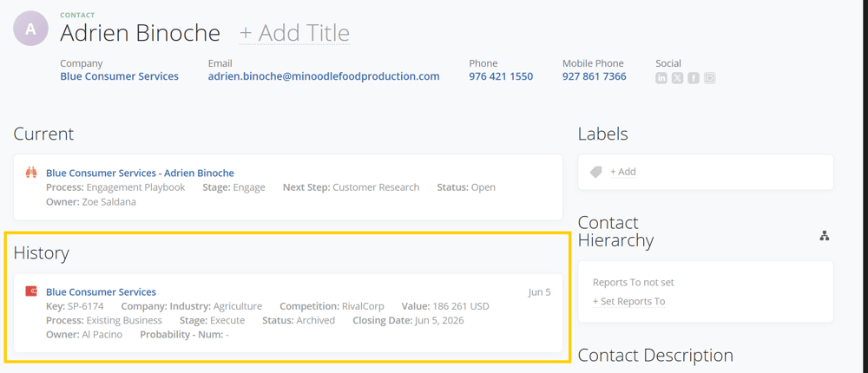Click Stage: Execute
Viewport: 868px width, 373px height.
pyautogui.click(x=212, y=320)
